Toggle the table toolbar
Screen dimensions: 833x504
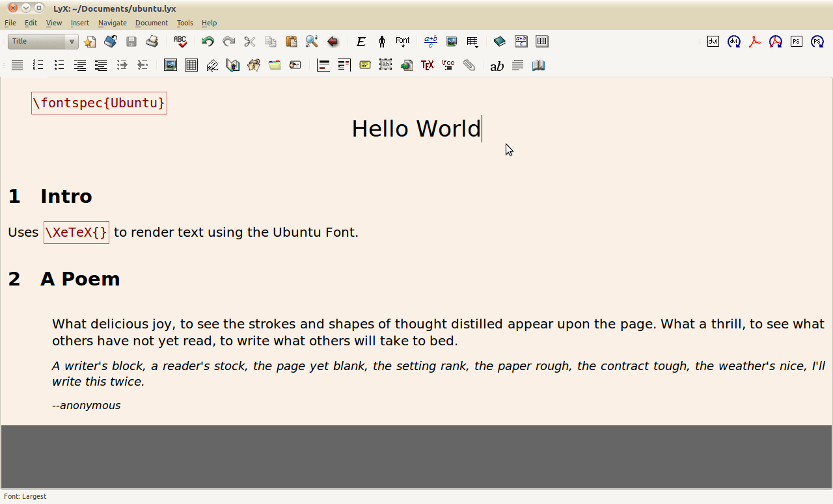pyautogui.click(x=542, y=42)
